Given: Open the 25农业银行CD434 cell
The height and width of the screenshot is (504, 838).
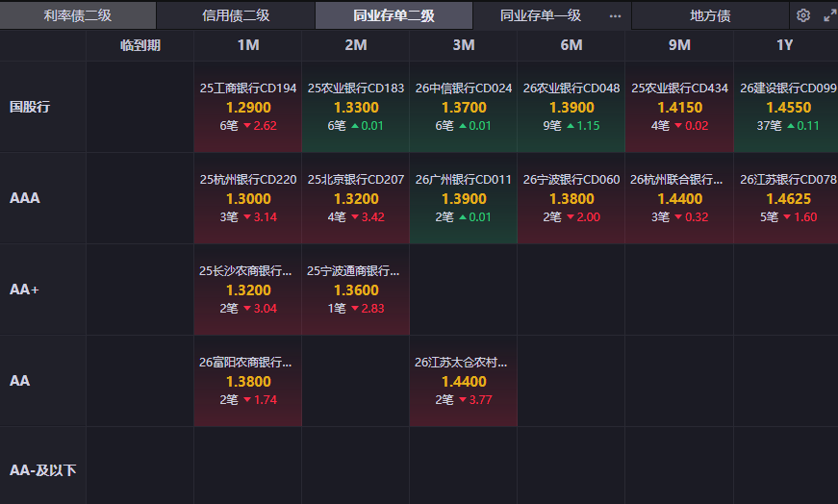Looking at the screenshot, I should (x=679, y=107).
